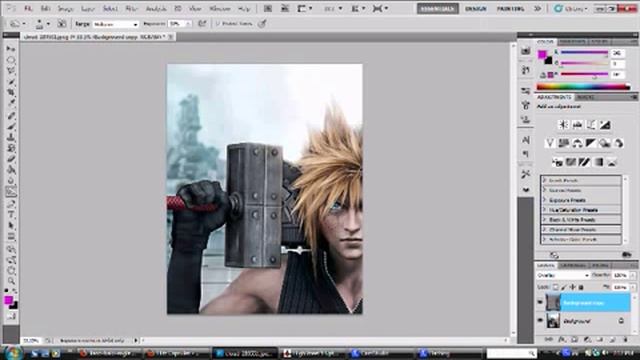Show more workspaces with the chevron button
The width and height of the screenshot is (640, 360).
pos(538,9)
